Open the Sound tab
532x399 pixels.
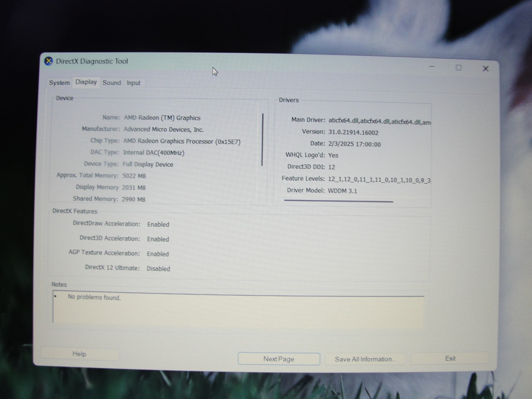112,82
